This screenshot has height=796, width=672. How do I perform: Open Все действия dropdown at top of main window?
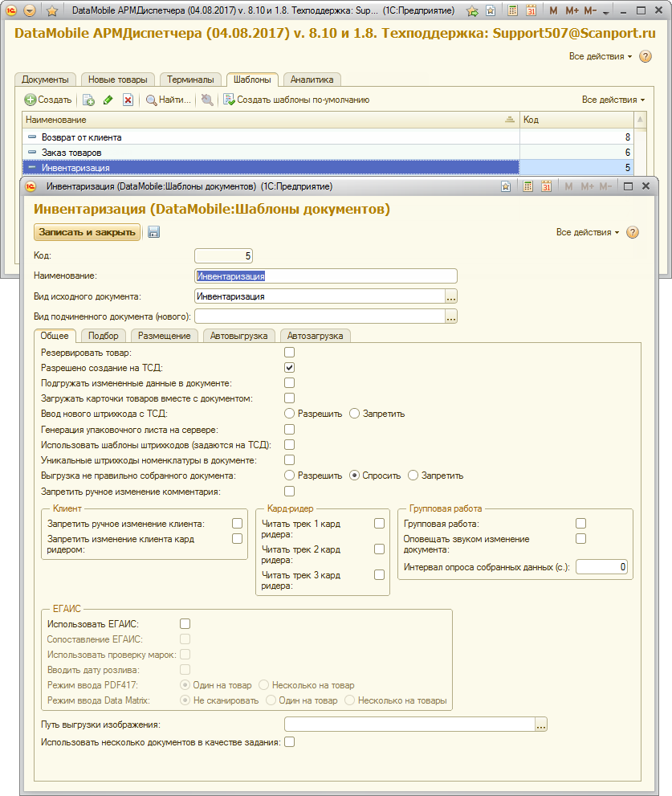point(600,56)
